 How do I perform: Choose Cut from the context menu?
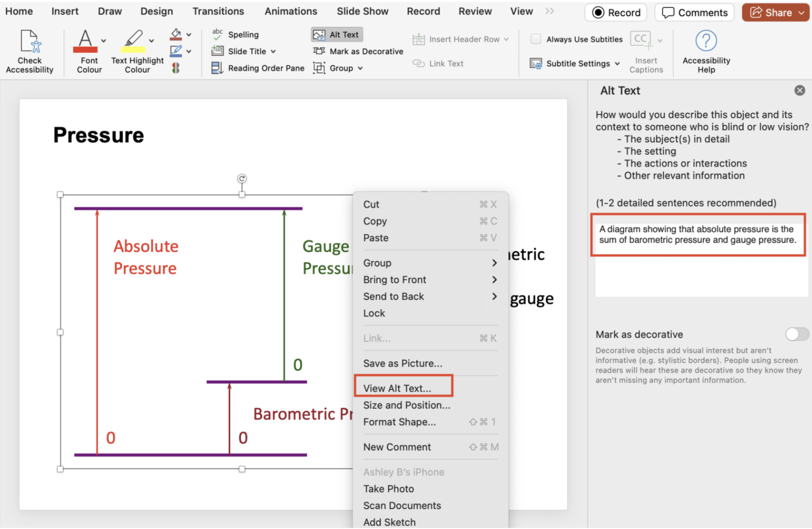[430, 204]
